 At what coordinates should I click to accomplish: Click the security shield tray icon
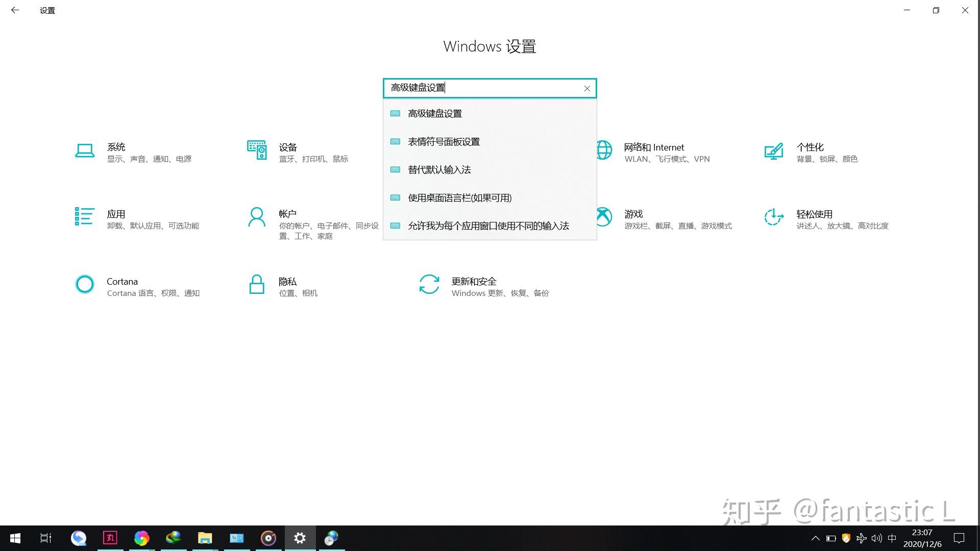846,538
